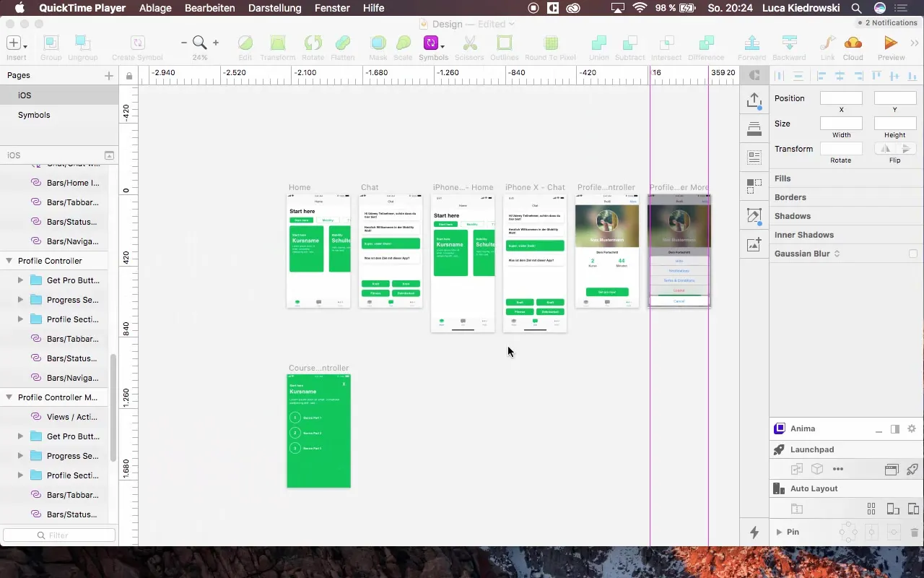924x578 pixels.
Task: Click the zoom in plus icon
Action: (x=216, y=43)
